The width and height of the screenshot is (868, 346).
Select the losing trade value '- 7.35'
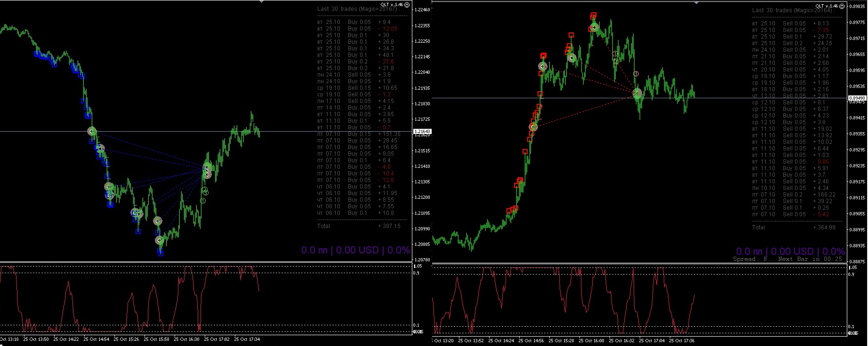click(821, 30)
